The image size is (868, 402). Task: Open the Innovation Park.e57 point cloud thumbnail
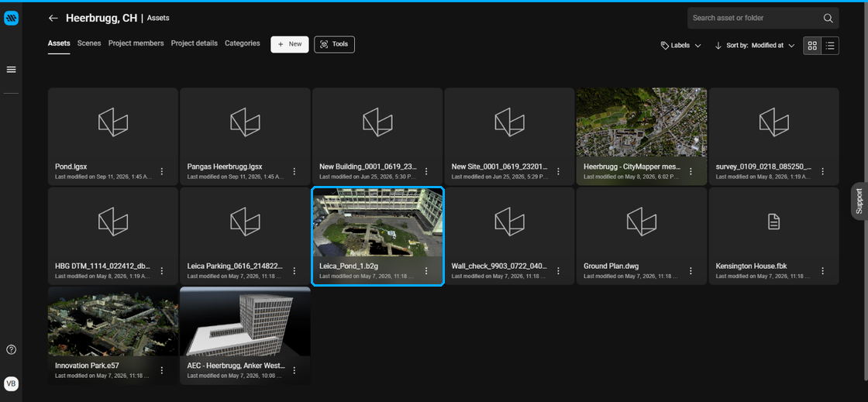pos(113,321)
